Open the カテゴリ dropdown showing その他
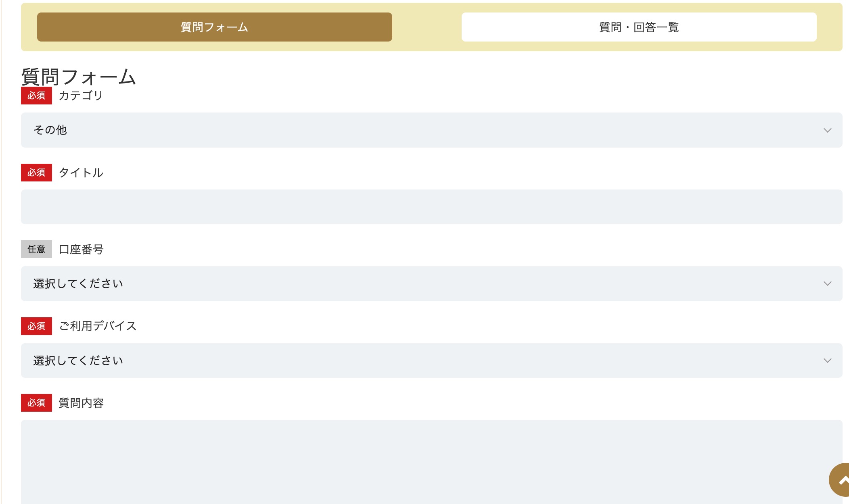Image resolution: width=849 pixels, height=504 pixels. tap(431, 130)
